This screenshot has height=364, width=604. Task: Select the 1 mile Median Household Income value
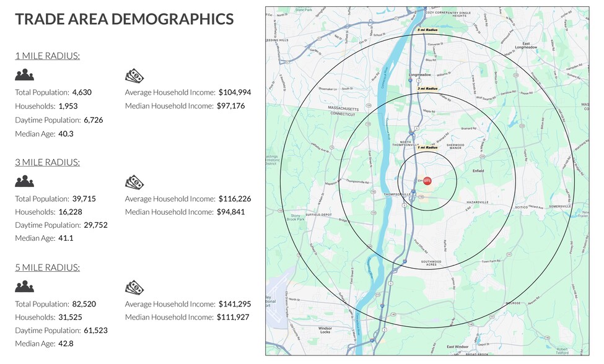[231, 106]
